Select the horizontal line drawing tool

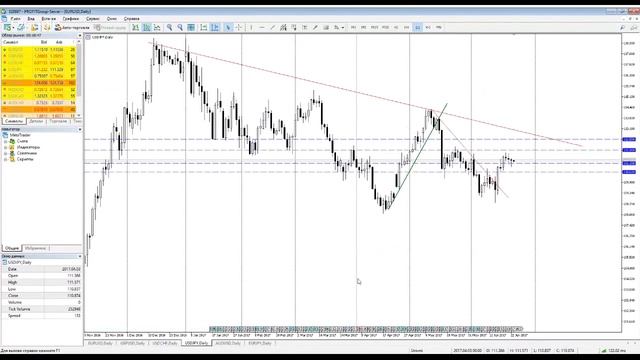tap(262, 27)
